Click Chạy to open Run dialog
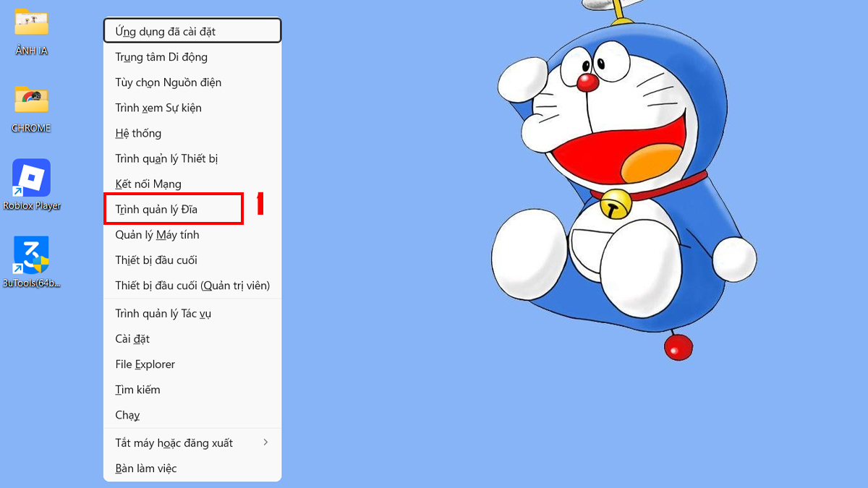This screenshot has height=488, width=868. tap(192, 414)
